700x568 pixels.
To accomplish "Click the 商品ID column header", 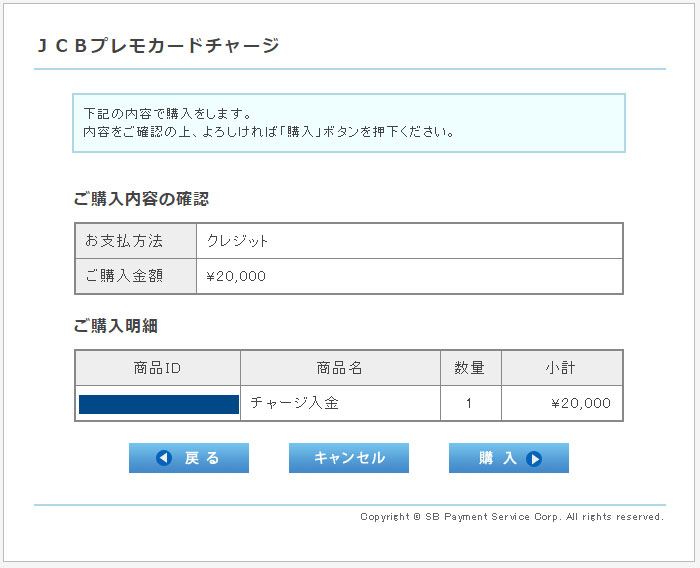I will [158, 368].
